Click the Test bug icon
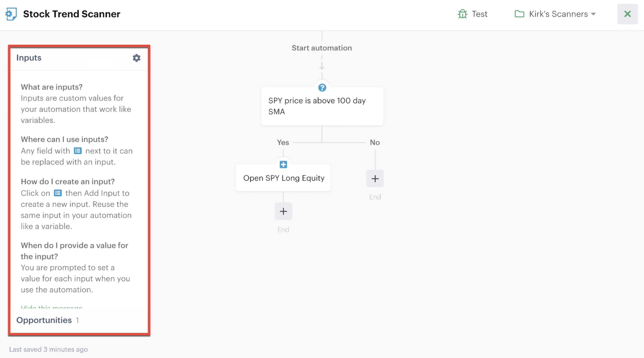The width and height of the screenshot is (644, 358). click(x=462, y=14)
